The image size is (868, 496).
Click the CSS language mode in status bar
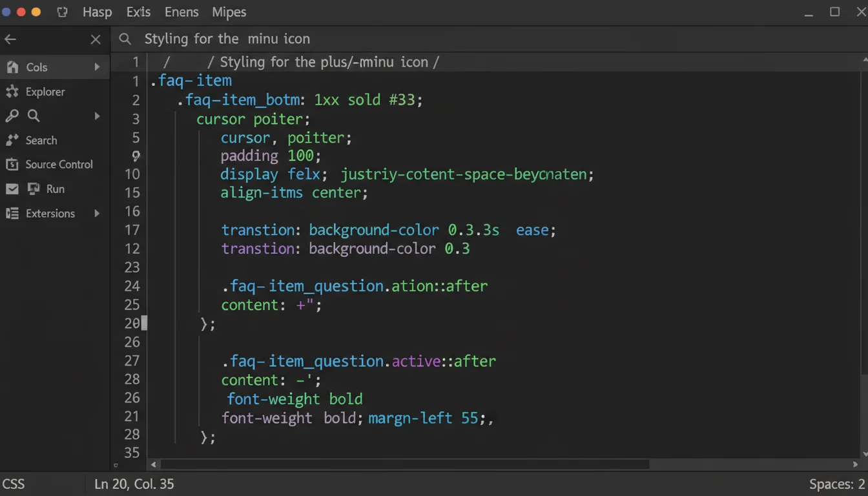point(14,484)
